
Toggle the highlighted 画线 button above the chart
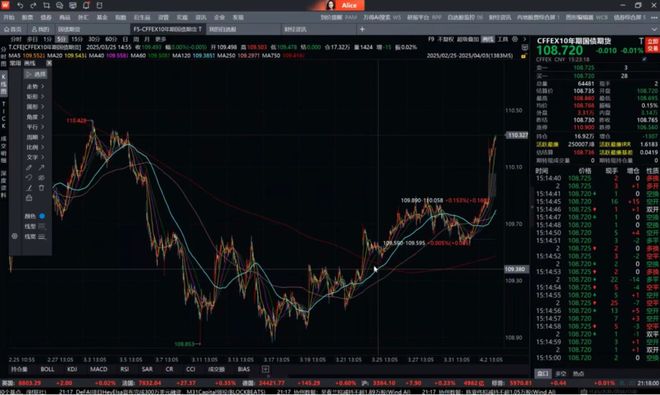pyautogui.click(x=488, y=39)
